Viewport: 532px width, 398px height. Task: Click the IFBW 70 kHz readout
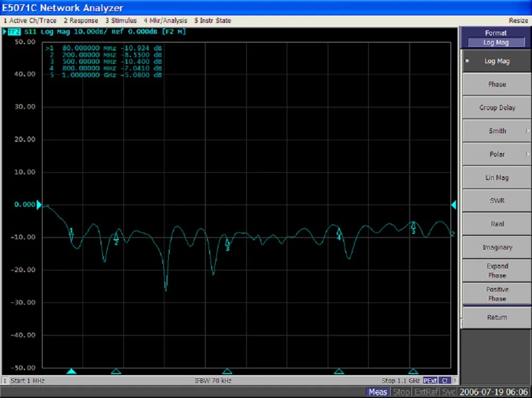[x=213, y=380]
